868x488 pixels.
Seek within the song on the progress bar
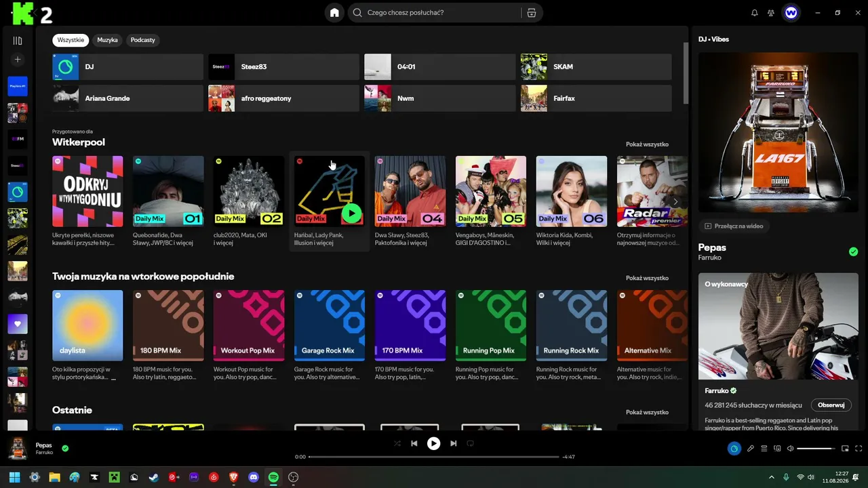(x=434, y=457)
